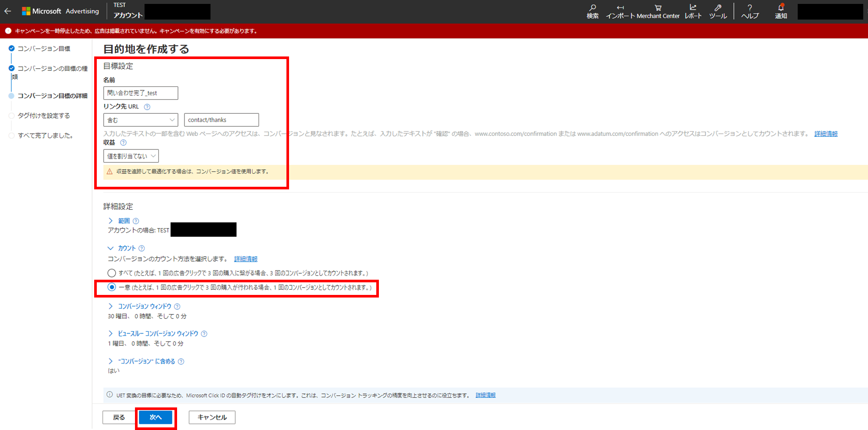
Task: Open the 含む URL match dropdown
Action: coord(141,120)
